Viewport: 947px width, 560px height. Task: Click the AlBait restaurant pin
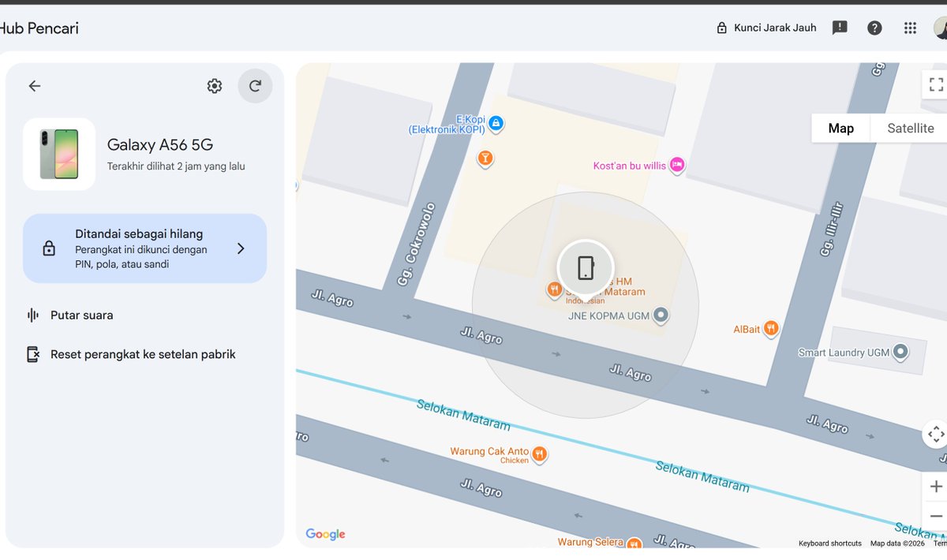771,328
